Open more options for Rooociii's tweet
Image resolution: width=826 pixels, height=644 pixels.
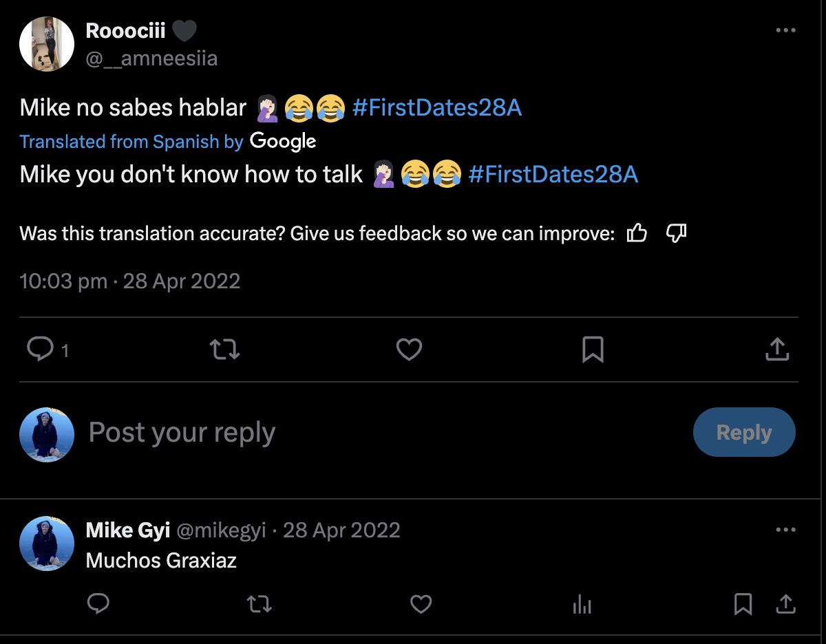pos(785,30)
